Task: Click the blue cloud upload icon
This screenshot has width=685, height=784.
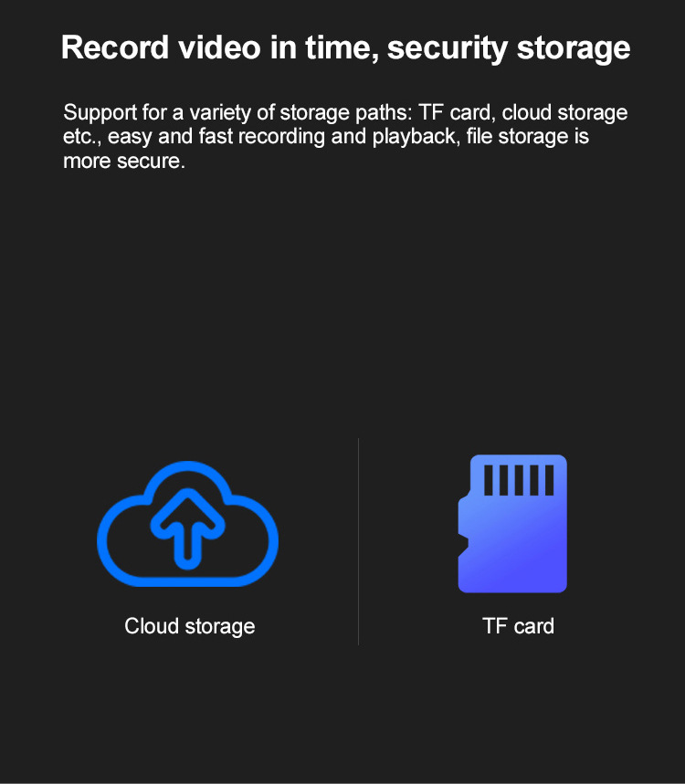Action: (187, 524)
